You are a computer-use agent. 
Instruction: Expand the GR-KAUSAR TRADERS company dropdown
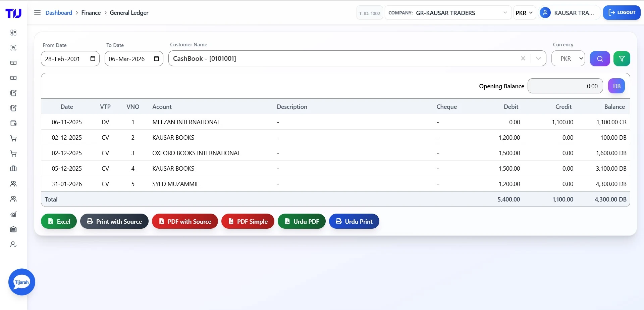point(505,13)
